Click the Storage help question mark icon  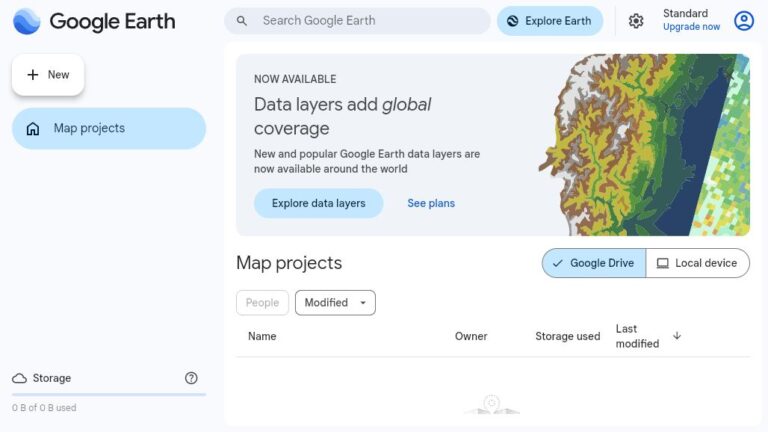(x=191, y=378)
